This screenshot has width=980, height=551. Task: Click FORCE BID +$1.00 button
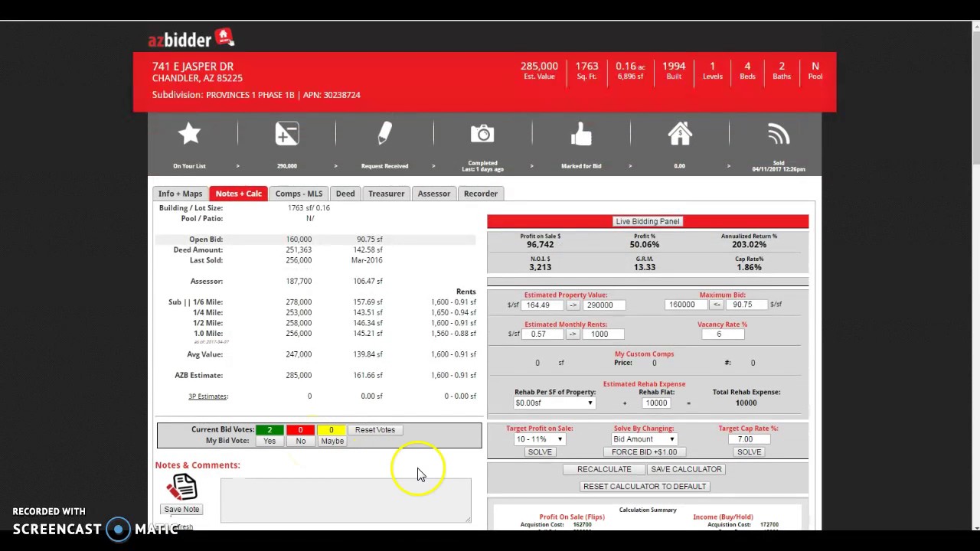644,452
